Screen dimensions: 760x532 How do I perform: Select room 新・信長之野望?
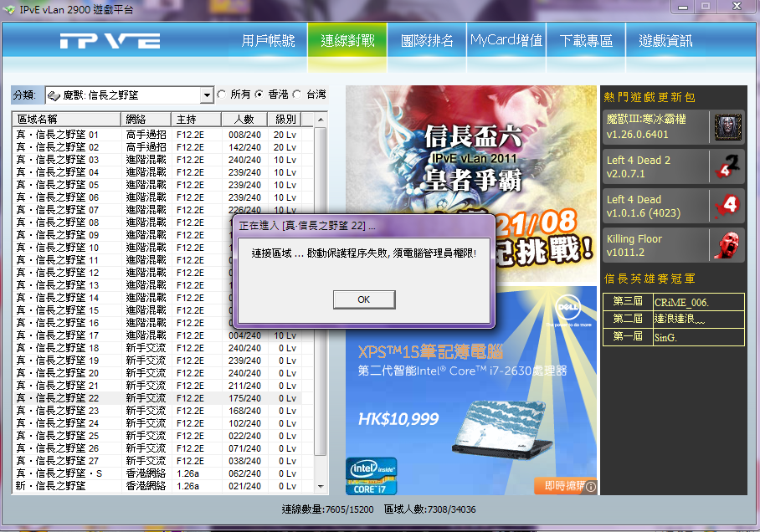157,487
